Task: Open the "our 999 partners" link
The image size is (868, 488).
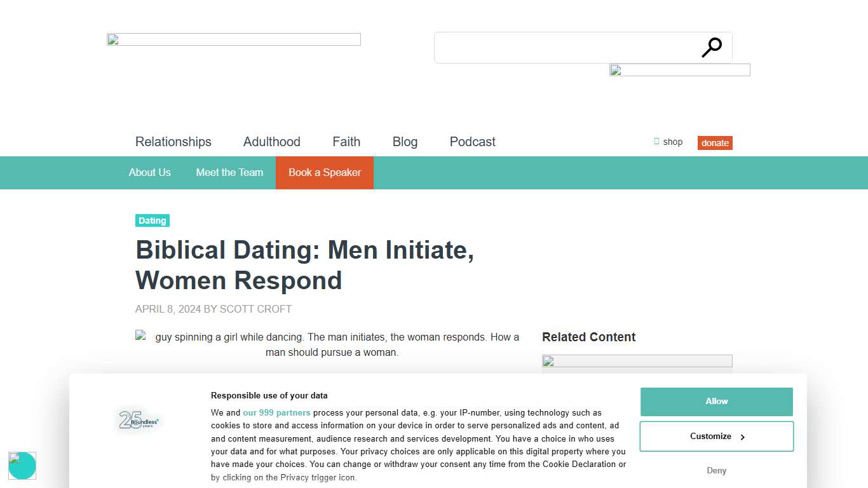Action: [x=276, y=412]
